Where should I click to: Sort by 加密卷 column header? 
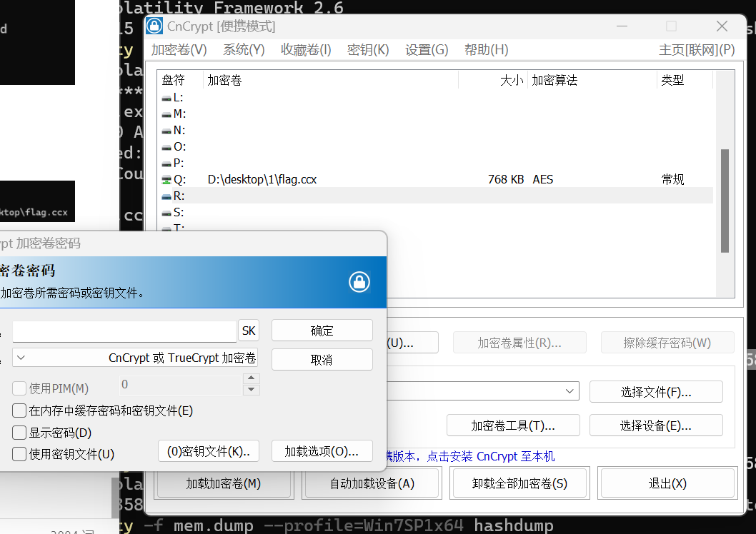(332, 80)
